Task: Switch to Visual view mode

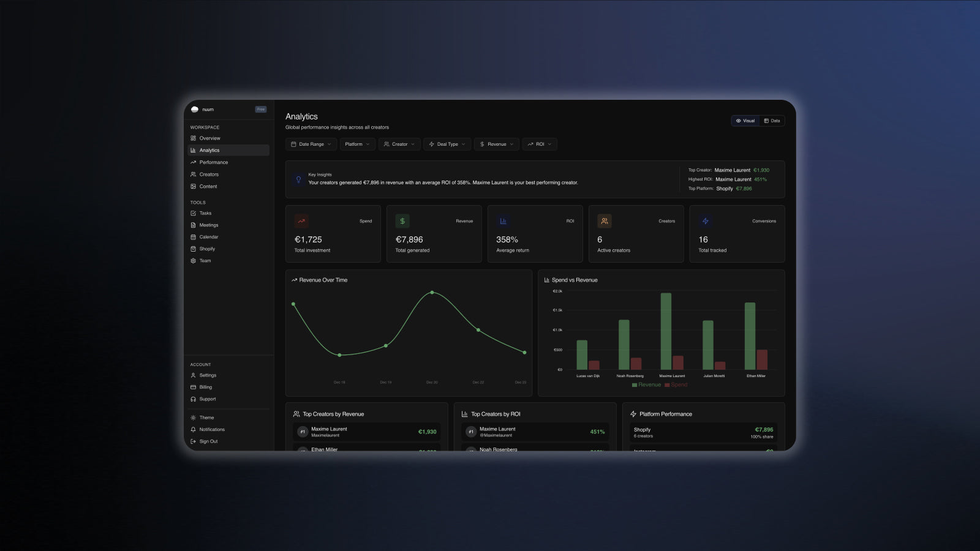Action: click(745, 121)
